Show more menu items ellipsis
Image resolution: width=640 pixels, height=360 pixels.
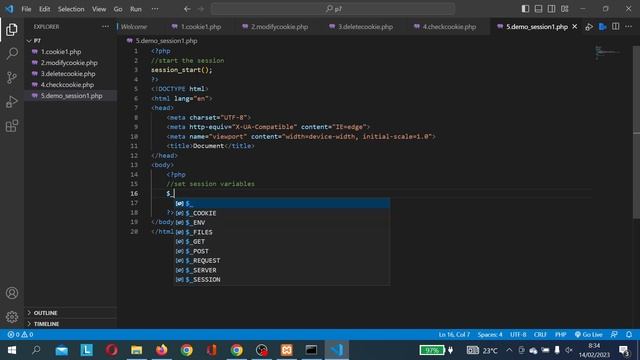(155, 9)
